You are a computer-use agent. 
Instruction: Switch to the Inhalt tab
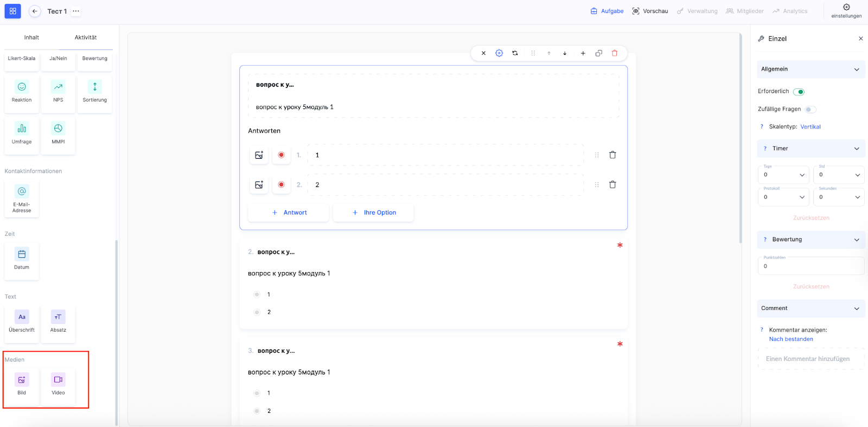31,37
